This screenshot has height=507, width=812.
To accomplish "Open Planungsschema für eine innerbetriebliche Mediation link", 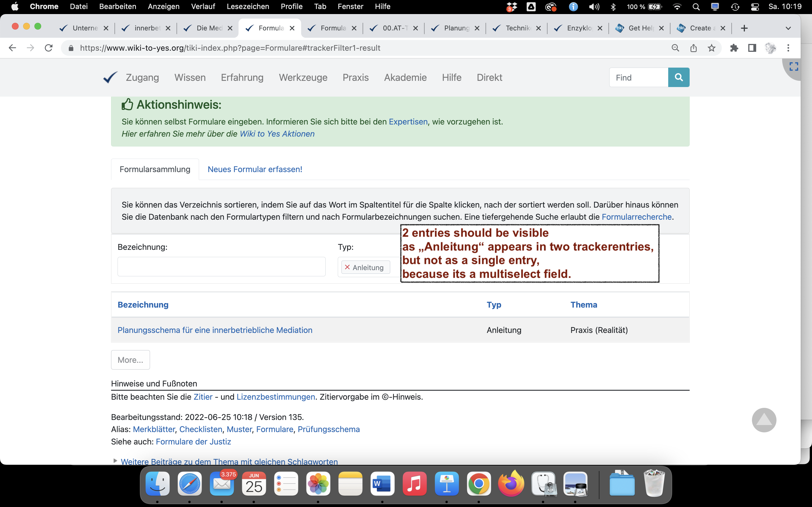I will pos(215,330).
